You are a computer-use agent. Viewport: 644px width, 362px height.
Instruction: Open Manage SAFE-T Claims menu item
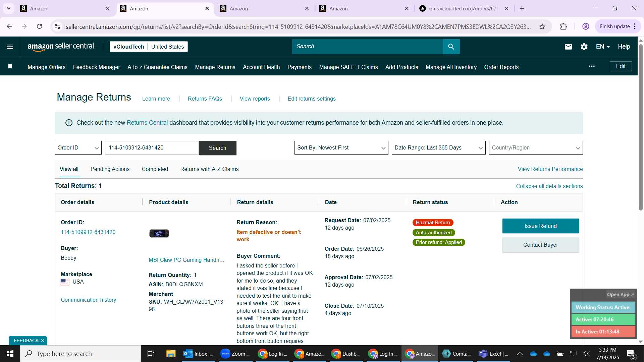[x=348, y=67]
